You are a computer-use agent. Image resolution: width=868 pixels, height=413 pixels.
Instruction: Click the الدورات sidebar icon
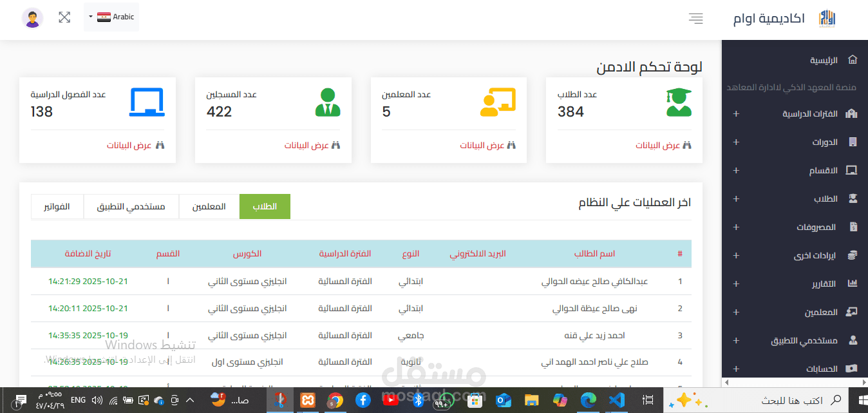point(853,142)
